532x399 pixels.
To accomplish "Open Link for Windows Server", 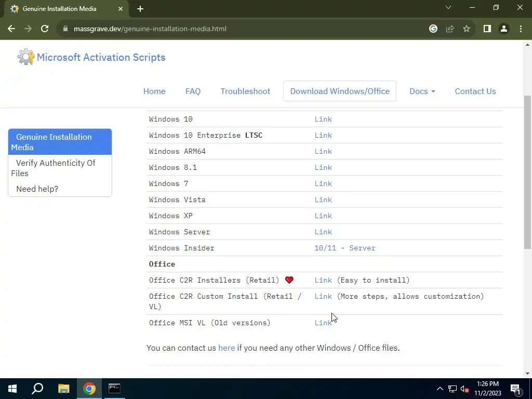I will (323, 232).
